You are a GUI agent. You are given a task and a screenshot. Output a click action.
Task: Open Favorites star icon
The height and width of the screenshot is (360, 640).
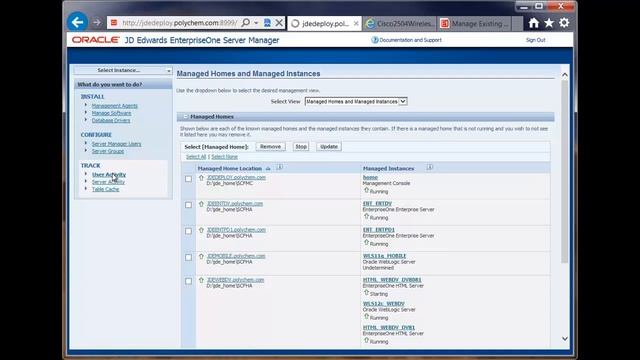(549, 23)
